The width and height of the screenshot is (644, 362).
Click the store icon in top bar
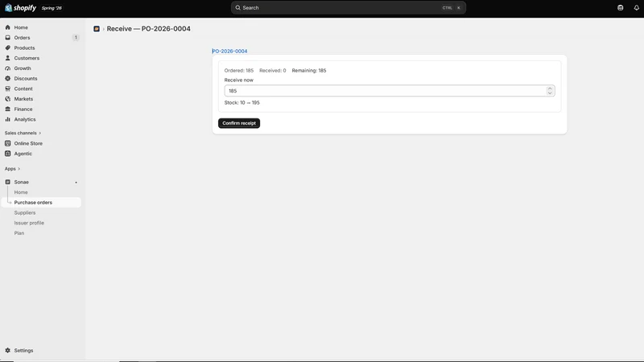(x=620, y=8)
